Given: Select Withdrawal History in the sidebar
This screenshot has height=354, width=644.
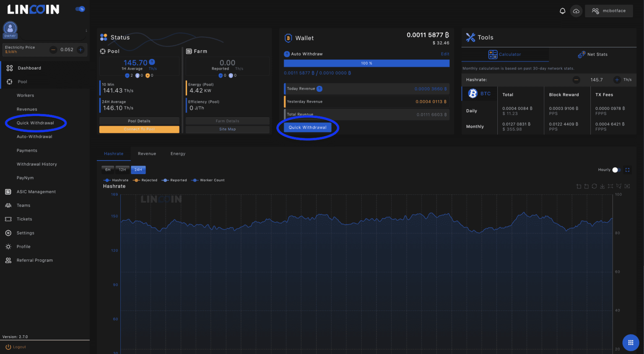Looking at the screenshot, I should (38, 164).
